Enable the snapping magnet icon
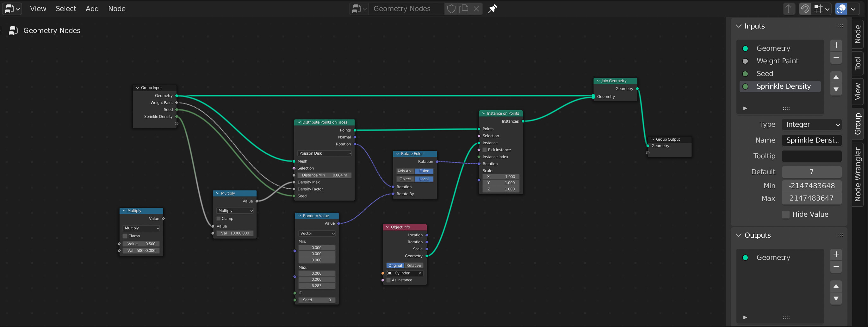 805,9
